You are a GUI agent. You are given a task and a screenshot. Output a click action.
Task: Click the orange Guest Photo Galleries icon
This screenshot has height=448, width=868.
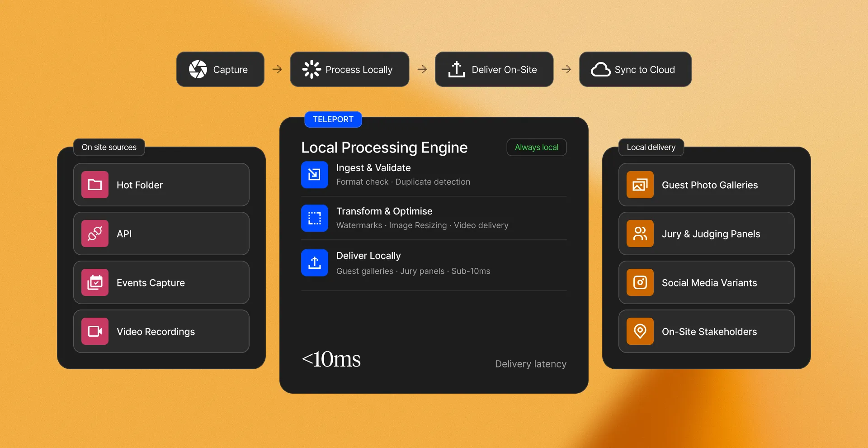640,185
